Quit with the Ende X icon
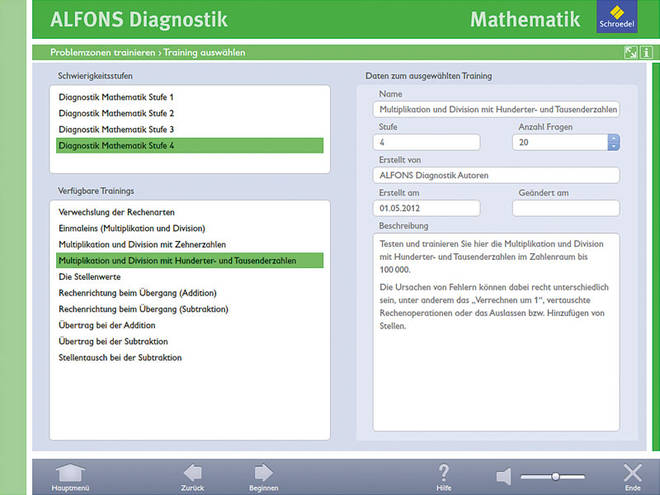The height and width of the screenshot is (495, 660). tap(632, 473)
